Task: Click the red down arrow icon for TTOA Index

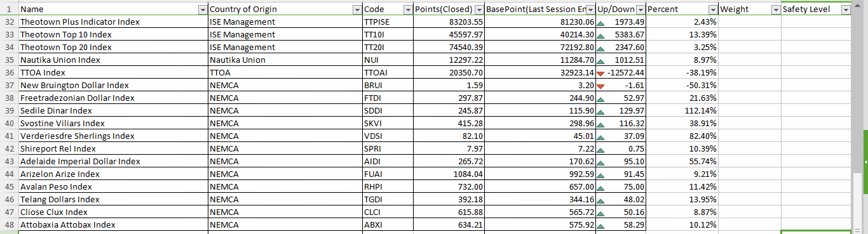Action: (x=600, y=73)
